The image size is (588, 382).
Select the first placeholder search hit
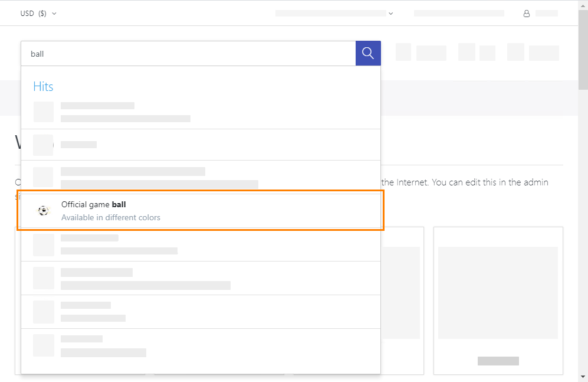[201, 112]
